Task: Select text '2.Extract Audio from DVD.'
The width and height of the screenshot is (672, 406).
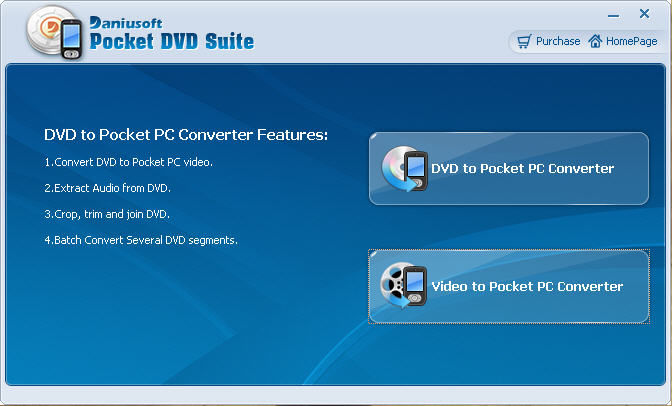Action: 108,188
